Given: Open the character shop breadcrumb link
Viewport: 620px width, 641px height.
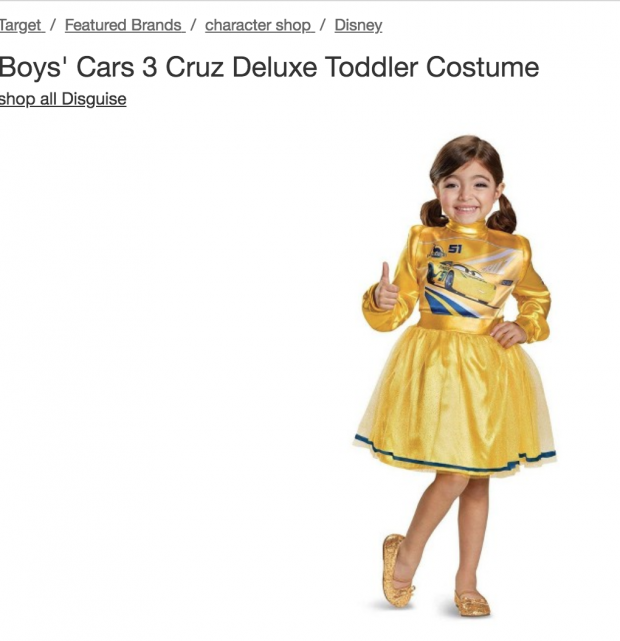Looking at the screenshot, I should click(x=260, y=25).
